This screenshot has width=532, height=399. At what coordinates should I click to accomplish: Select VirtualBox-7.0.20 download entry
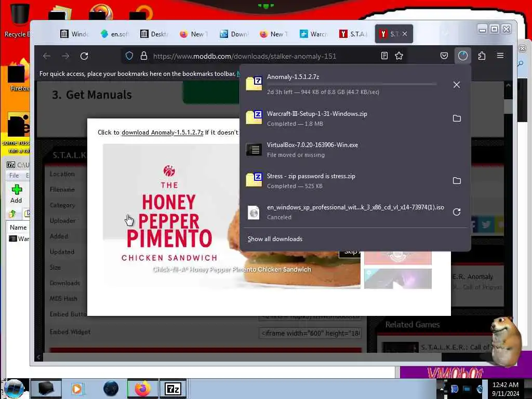(x=355, y=150)
